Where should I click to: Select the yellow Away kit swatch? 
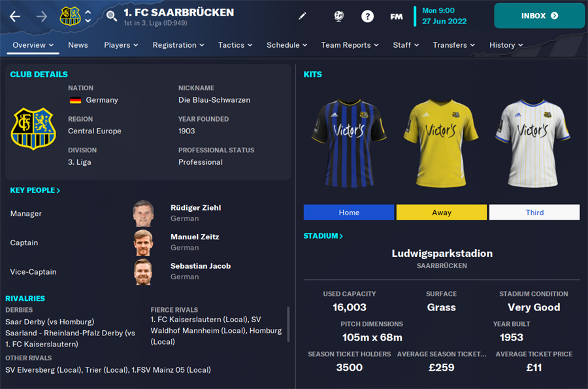(x=442, y=212)
